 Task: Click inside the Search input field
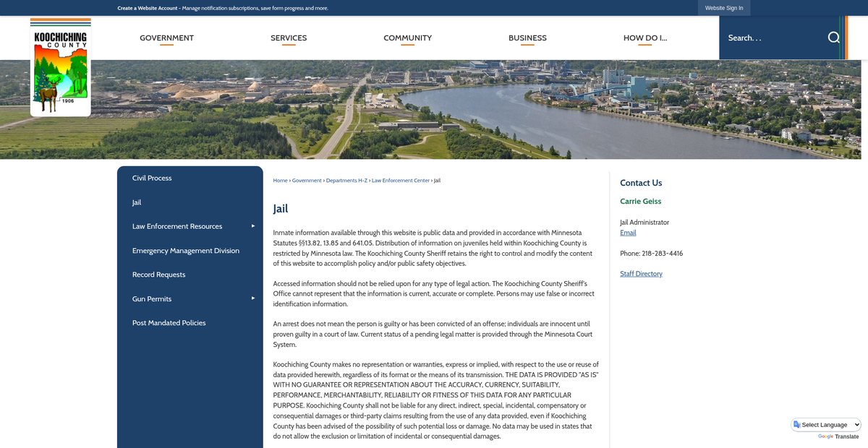coord(770,38)
